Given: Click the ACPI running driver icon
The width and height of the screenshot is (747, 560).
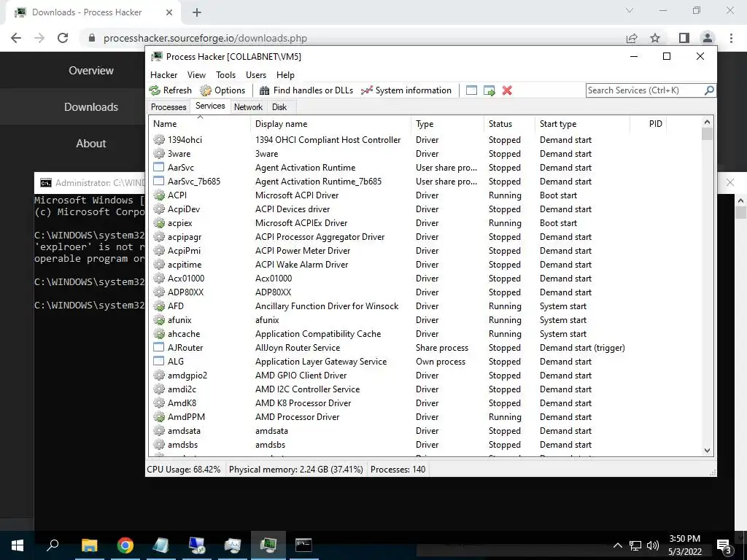Looking at the screenshot, I should click(x=158, y=195).
